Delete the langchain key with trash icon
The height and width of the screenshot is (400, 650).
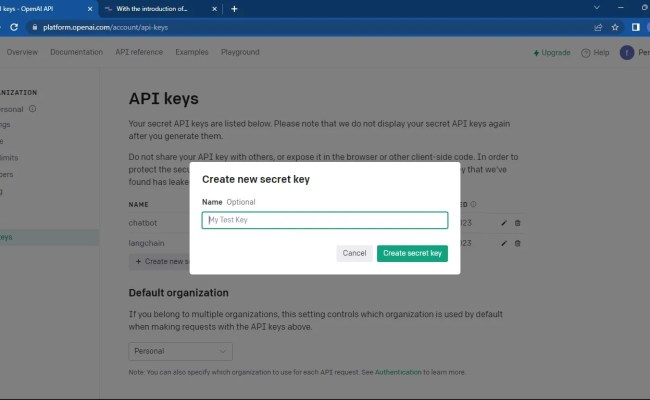coord(517,243)
